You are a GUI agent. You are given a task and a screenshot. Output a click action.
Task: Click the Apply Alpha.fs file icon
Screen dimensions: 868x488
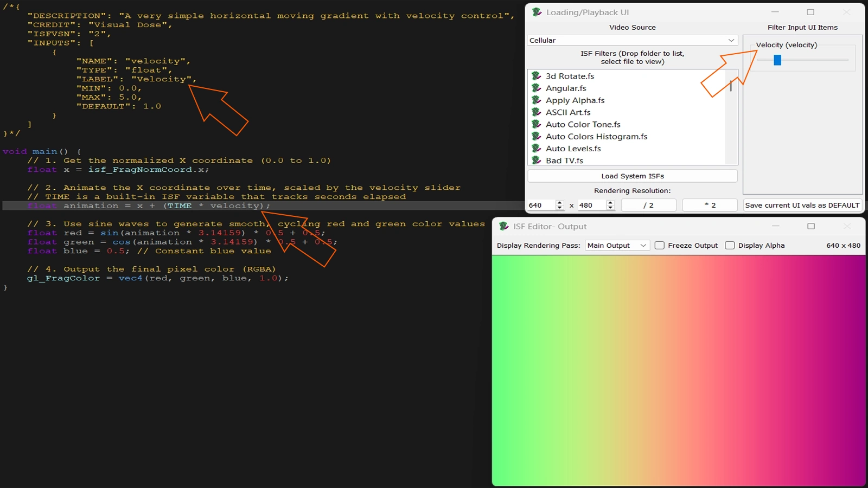click(x=537, y=100)
